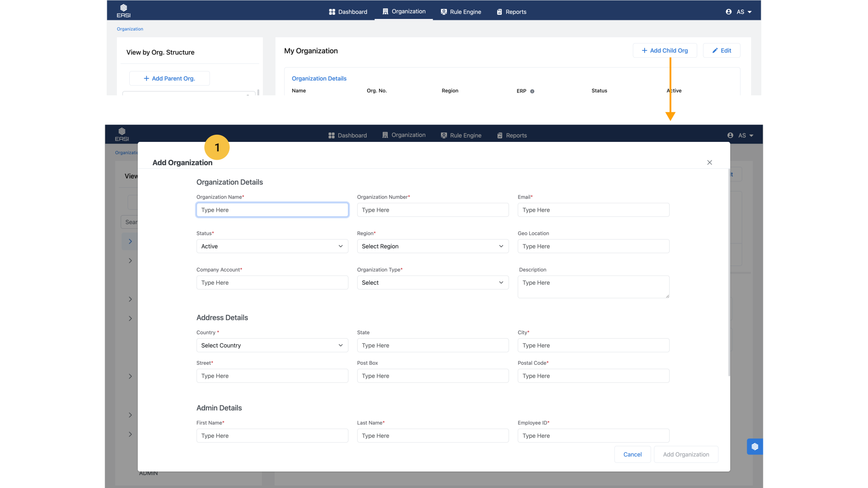868x488 pixels.
Task: Open the Dashboard tab in top navbar
Action: click(348, 12)
